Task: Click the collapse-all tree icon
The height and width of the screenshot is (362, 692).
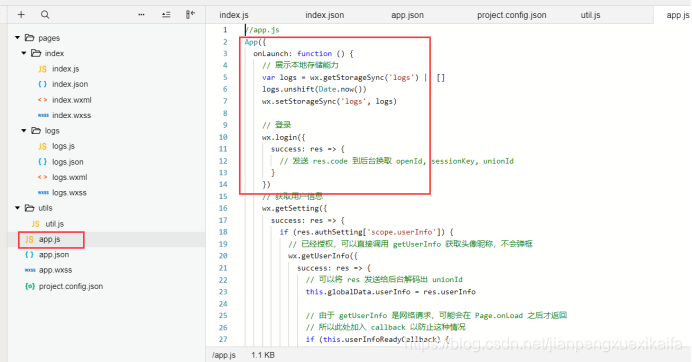Action: click(x=166, y=15)
